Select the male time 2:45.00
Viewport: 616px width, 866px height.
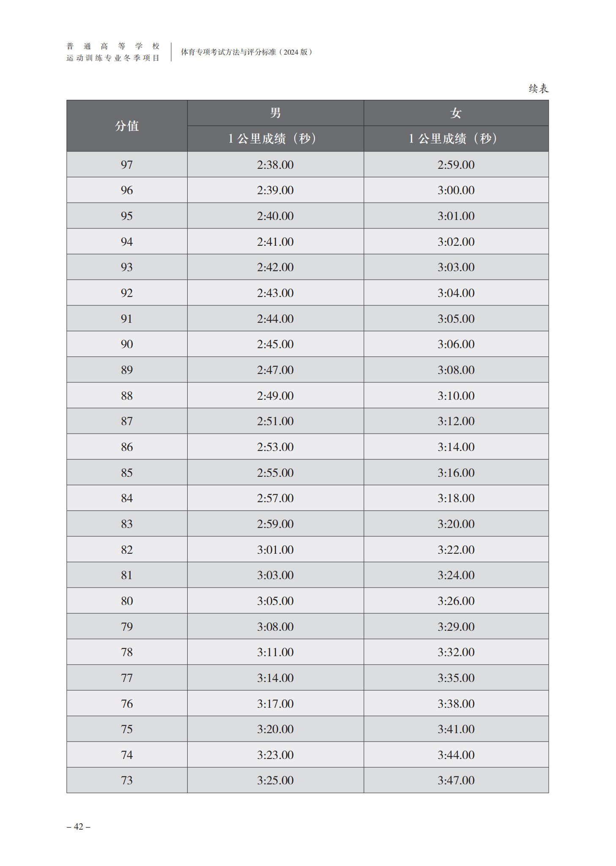tap(275, 344)
